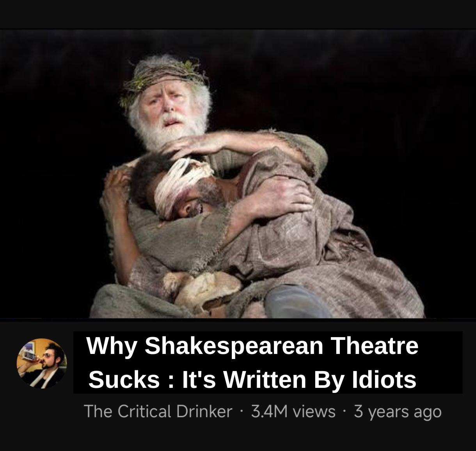Click the grey shoe in the thumbnail
The height and width of the screenshot is (451, 476).
point(296,302)
